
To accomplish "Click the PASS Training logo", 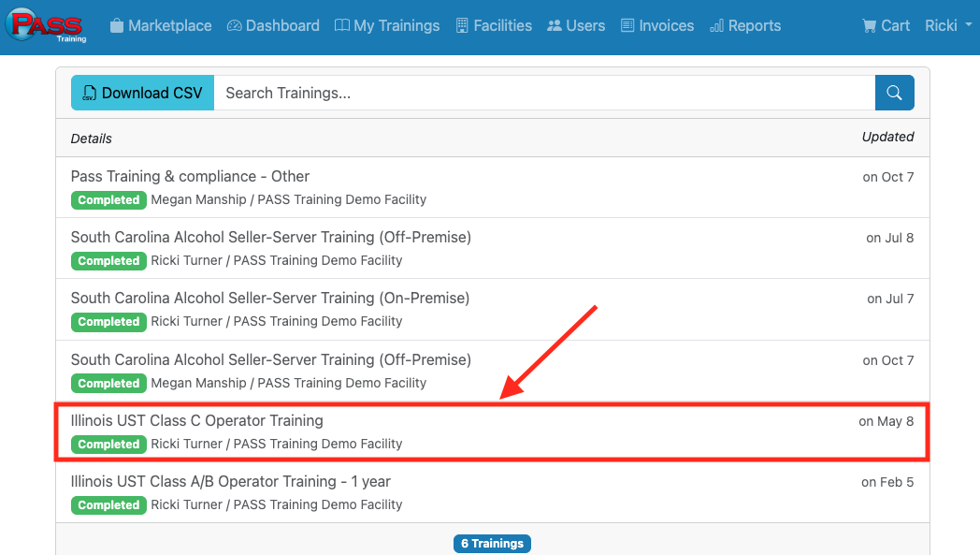I will click(x=46, y=25).
